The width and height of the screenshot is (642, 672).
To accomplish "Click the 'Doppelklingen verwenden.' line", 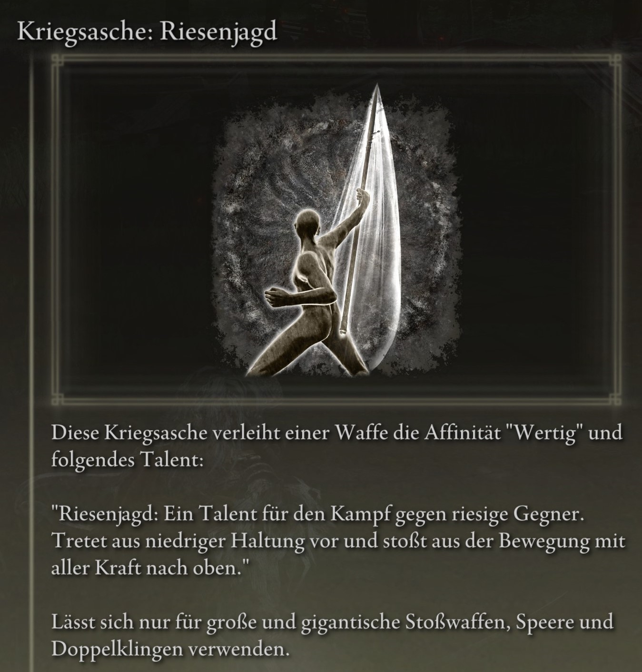I will (170, 649).
